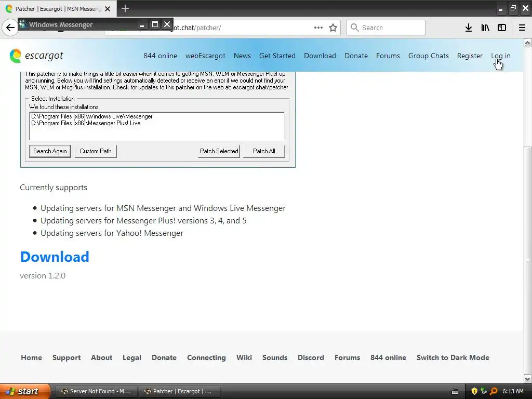Screen dimensions: 532x399
Task: Click the vertical scrollbar thumb
Action: point(527,260)
